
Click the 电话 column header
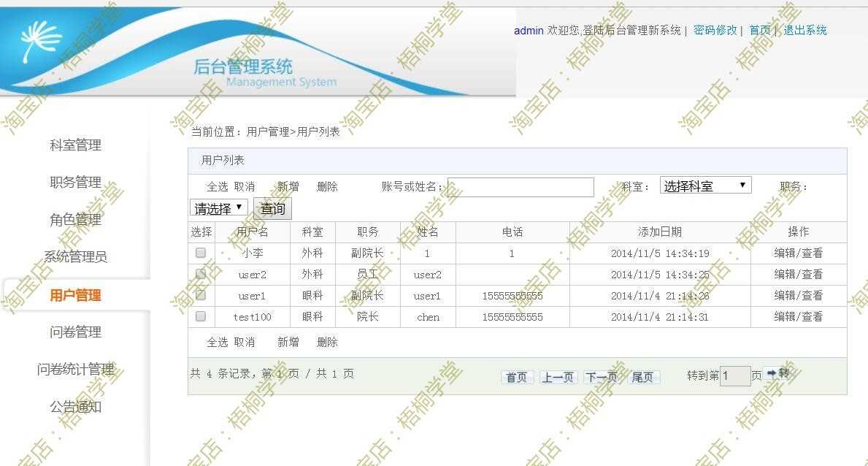tap(512, 232)
